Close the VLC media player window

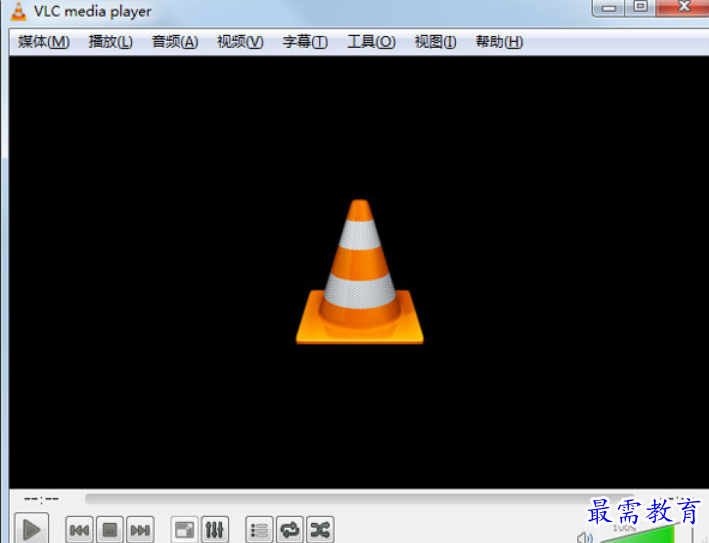tap(683, 8)
